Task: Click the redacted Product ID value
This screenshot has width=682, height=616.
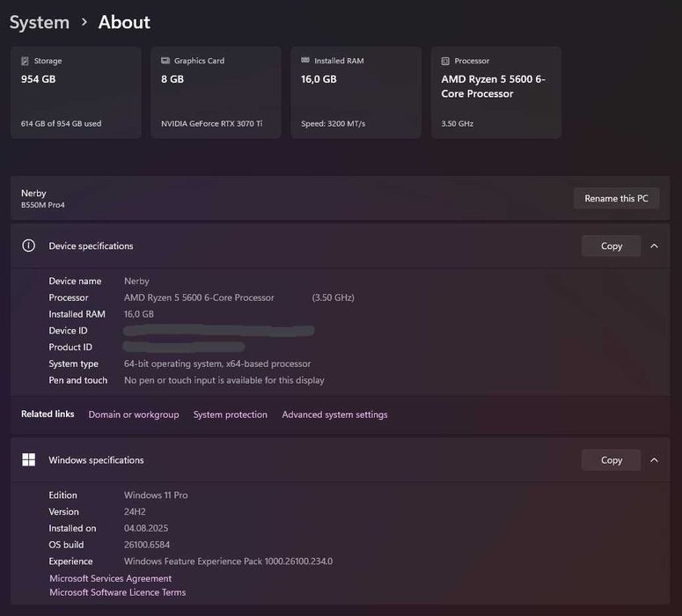Action: 184,347
